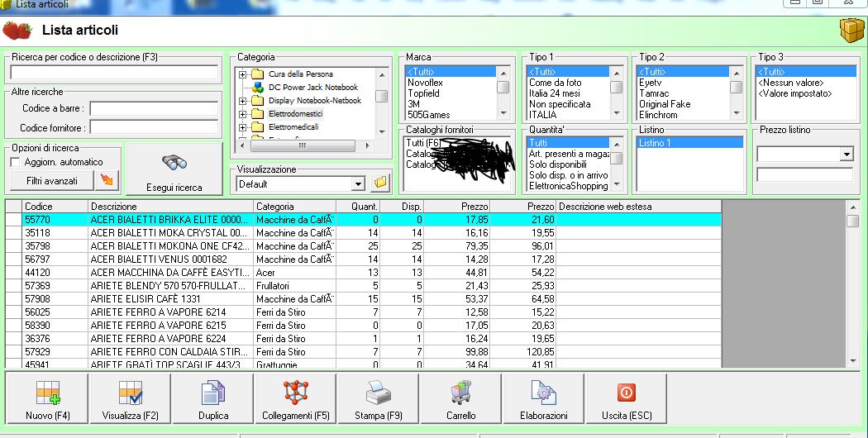Sort by the Quant. column header
Viewport: 868px width, 438px height.
[x=358, y=207]
